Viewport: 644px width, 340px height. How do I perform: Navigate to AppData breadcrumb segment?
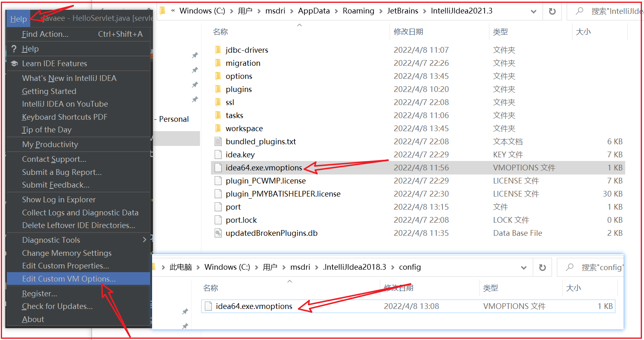314,11
